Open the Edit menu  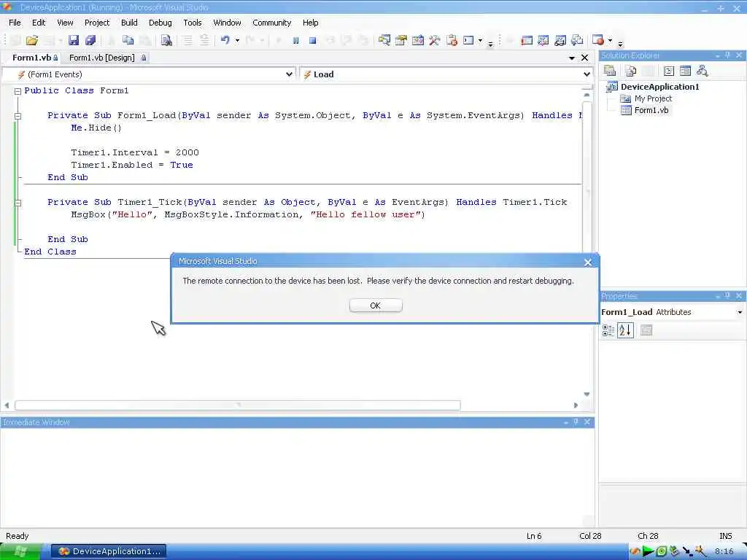[x=39, y=23]
